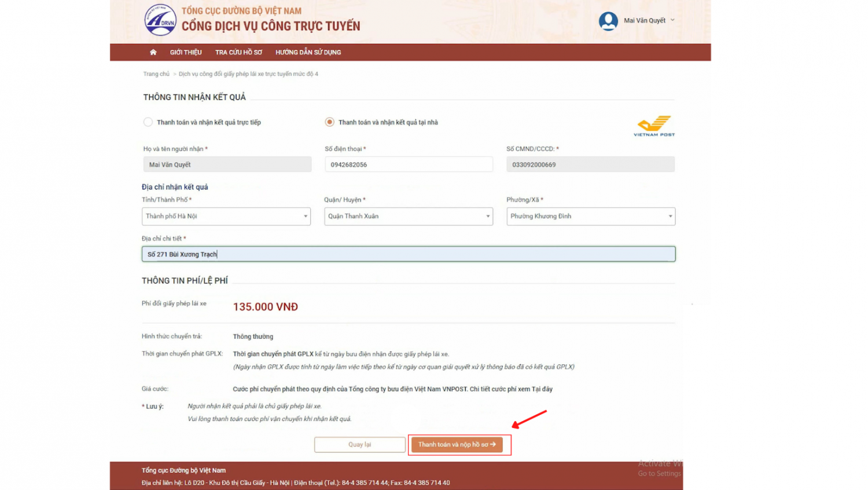Click the Địa chỉ chi tiết input field
Viewport: 868px width, 490px height.
point(408,254)
